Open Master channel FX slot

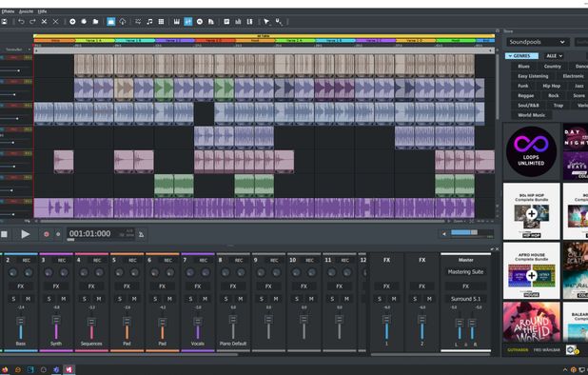466,286
